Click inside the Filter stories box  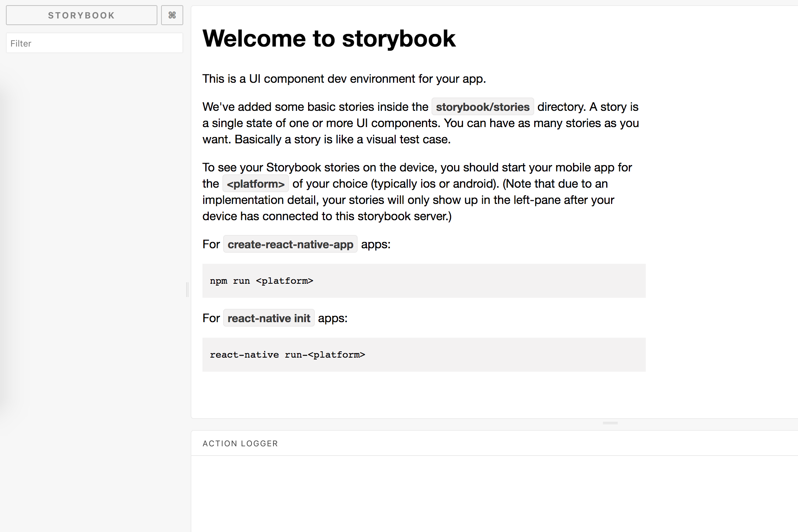94,43
